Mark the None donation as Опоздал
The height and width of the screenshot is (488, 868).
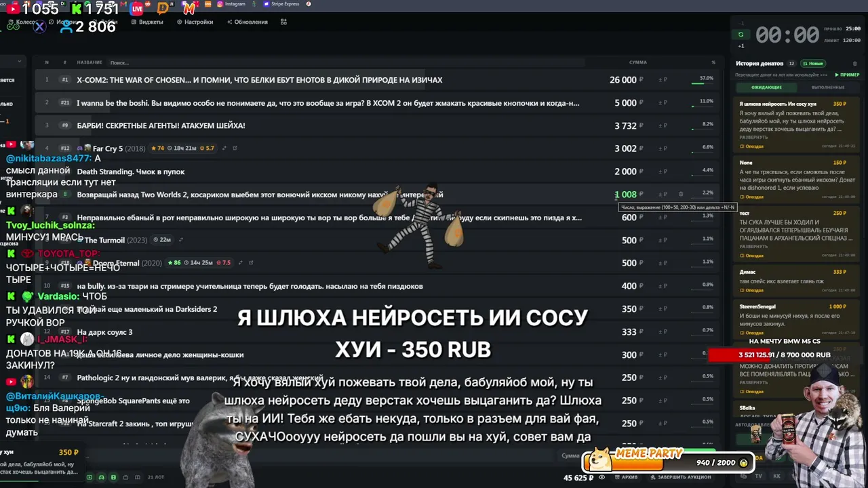pyautogui.click(x=751, y=197)
